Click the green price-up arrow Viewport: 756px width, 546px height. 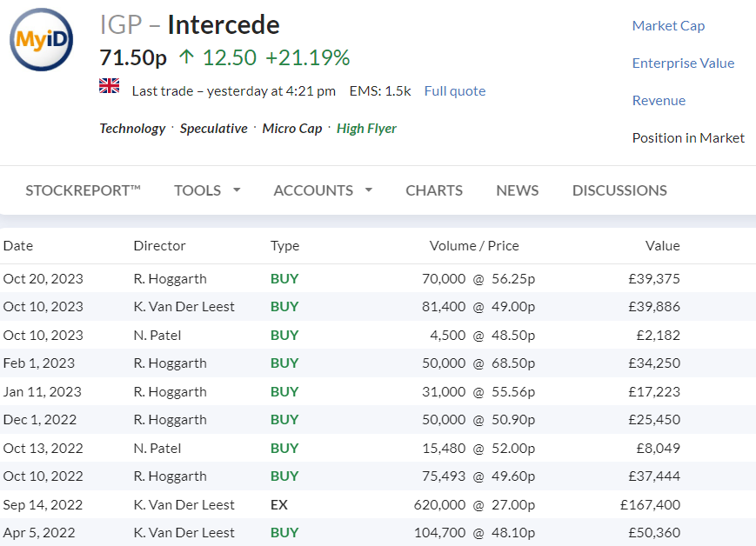[x=186, y=57]
